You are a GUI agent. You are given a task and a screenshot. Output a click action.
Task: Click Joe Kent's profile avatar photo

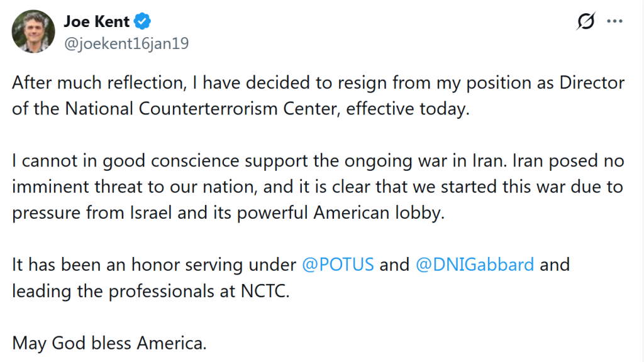33,31
